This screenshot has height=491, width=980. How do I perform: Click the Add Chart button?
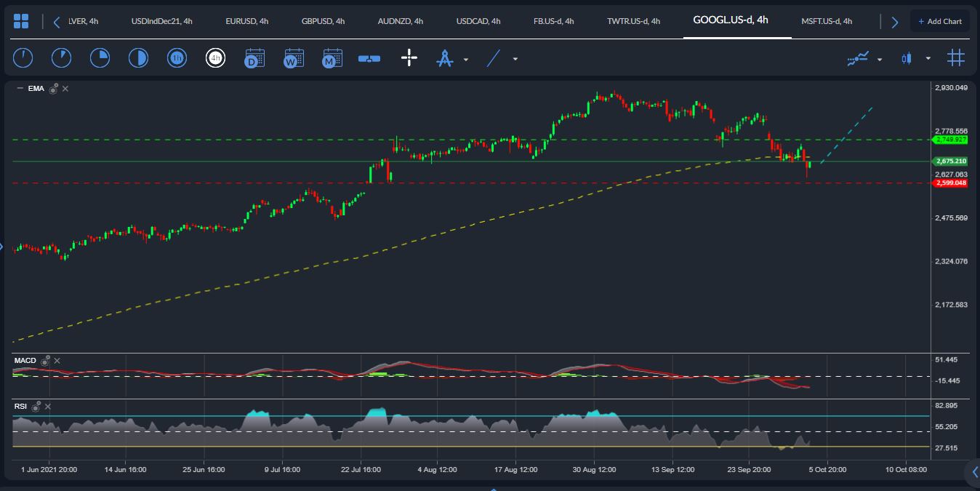click(x=939, y=21)
